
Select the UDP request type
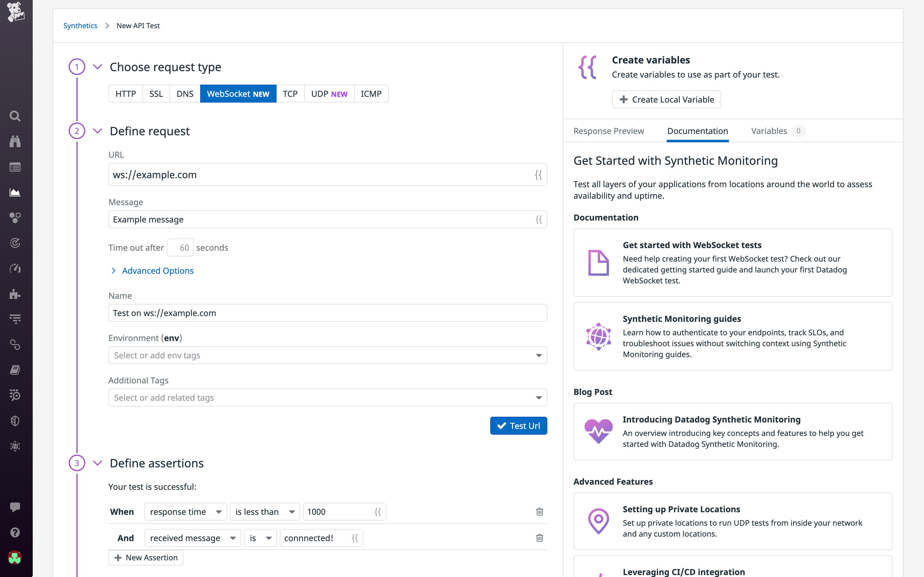329,94
